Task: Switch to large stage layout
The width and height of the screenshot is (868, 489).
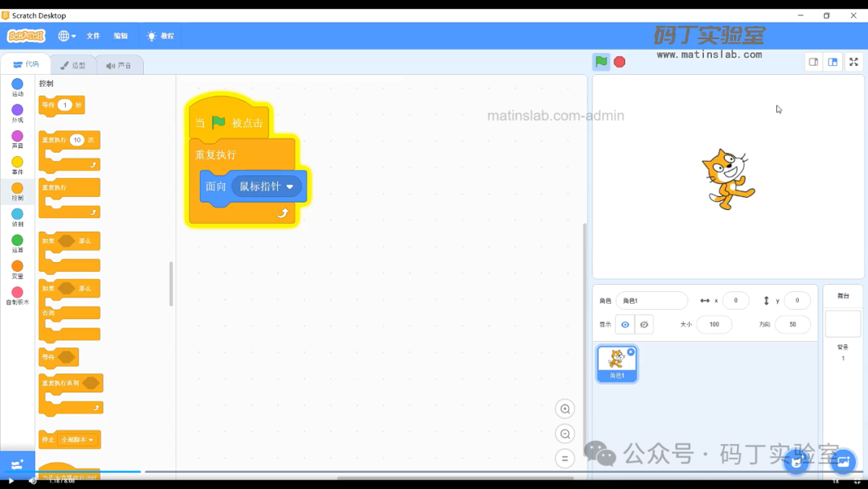Action: pyautogui.click(x=833, y=62)
